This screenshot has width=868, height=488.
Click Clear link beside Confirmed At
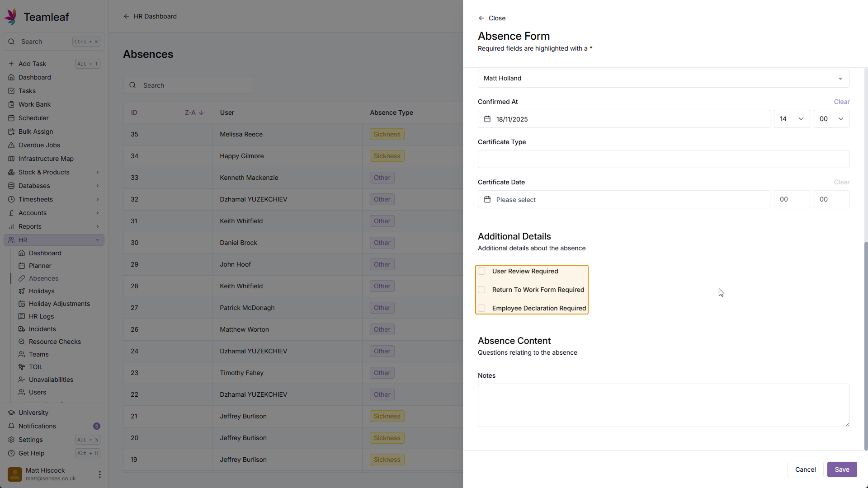coord(841,102)
